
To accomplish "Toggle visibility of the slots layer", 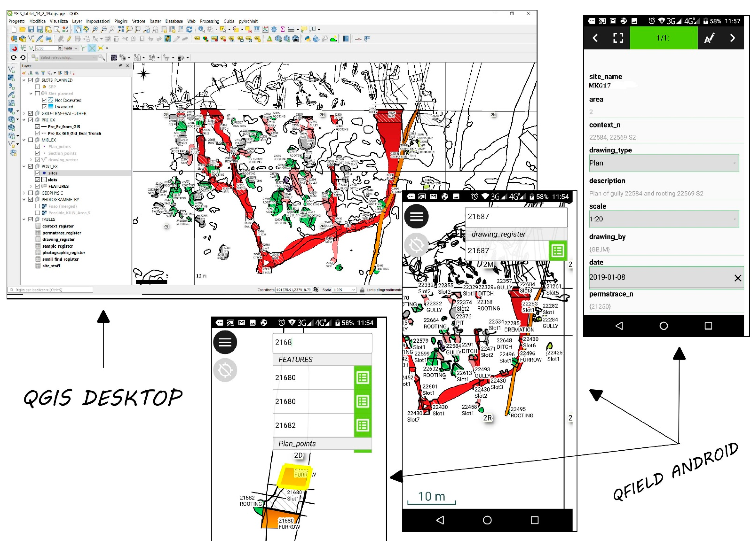I will pyautogui.click(x=38, y=180).
